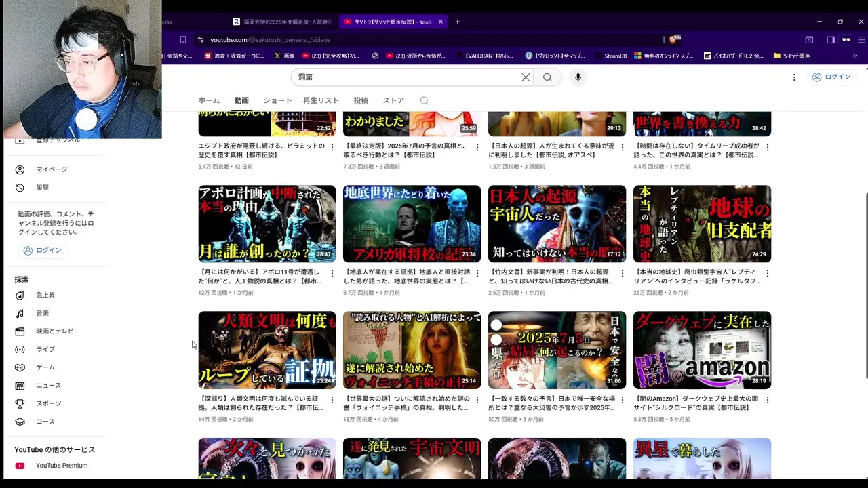The height and width of the screenshot is (488, 868).
Task: Open the Brave wallet glasses icon
Action: click(846, 40)
